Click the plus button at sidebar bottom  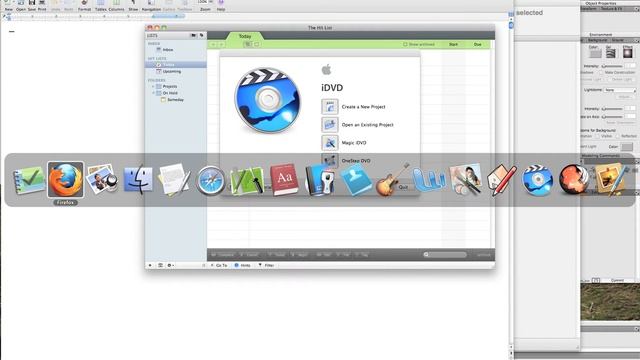pyautogui.click(x=150, y=265)
